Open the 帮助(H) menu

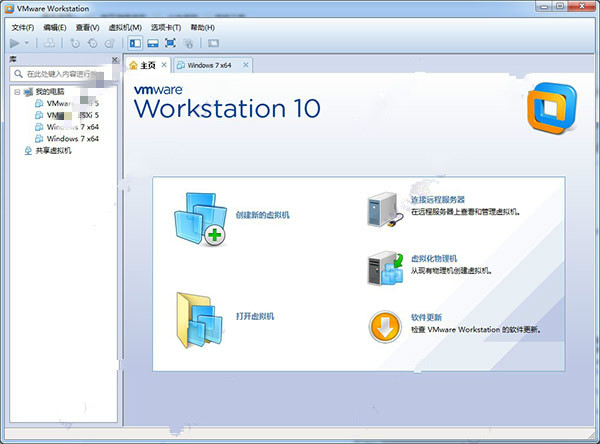coord(202,28)
